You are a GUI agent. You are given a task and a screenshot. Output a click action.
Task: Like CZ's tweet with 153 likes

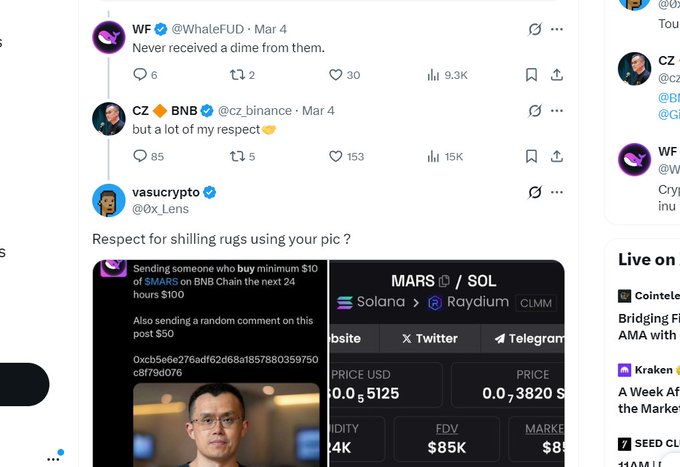tap(336, 156)
